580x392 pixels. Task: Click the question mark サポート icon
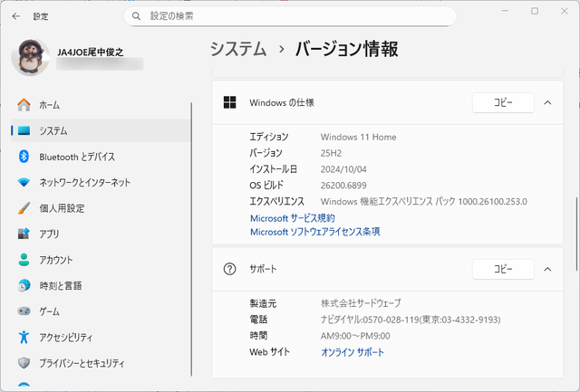tap(229, 269)
